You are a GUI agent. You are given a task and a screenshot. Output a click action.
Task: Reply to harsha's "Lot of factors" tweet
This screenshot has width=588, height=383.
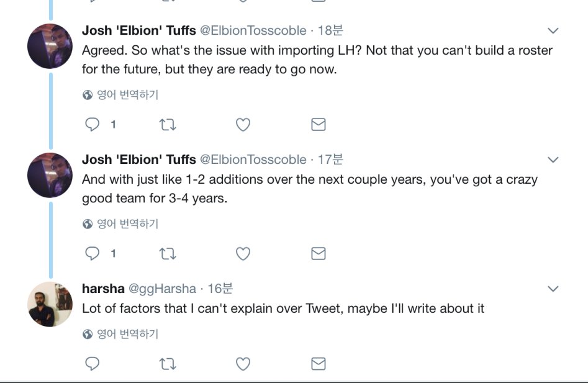click(x=93, y=364)
